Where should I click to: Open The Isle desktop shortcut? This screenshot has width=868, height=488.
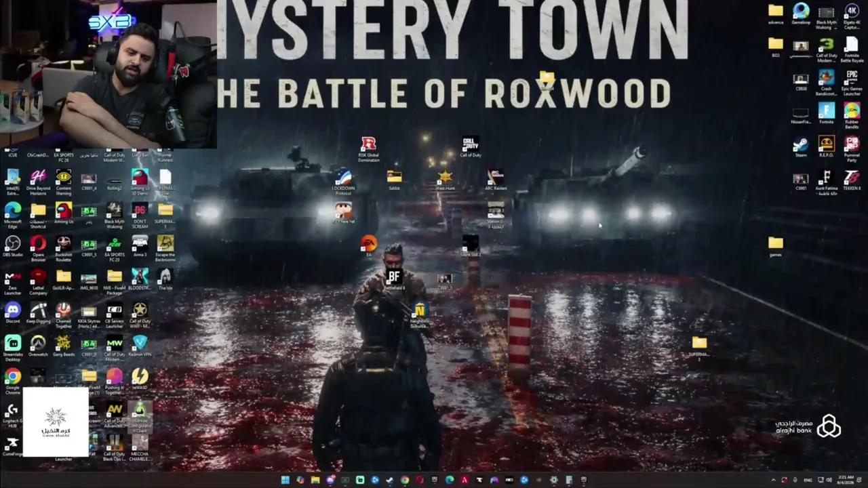pos(165,280)
